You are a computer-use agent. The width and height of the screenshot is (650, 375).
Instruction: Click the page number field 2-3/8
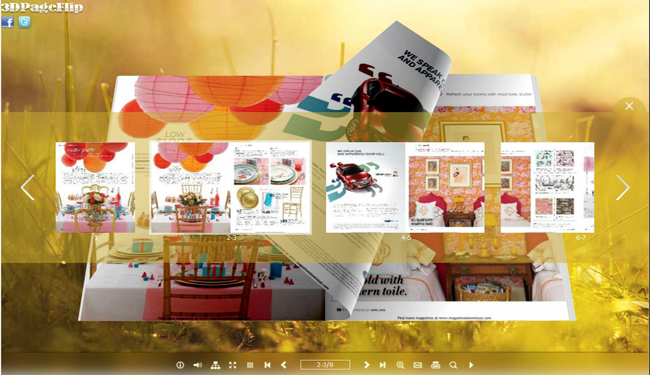click(325, 365)
